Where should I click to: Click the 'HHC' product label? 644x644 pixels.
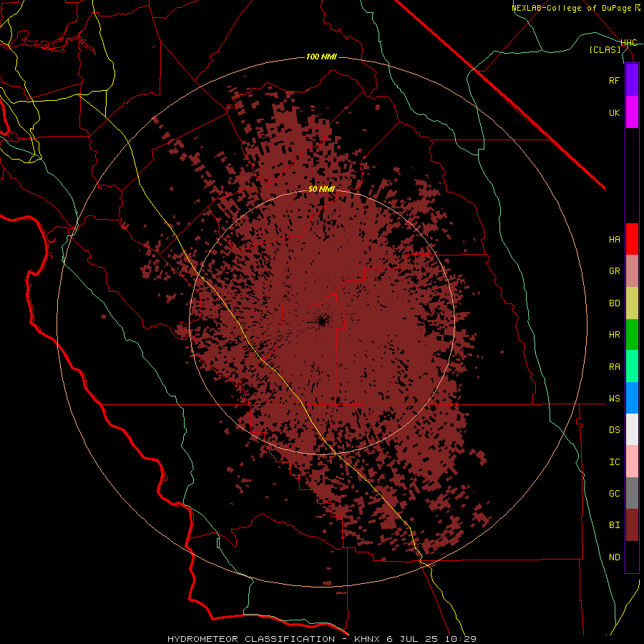(629, 43)
